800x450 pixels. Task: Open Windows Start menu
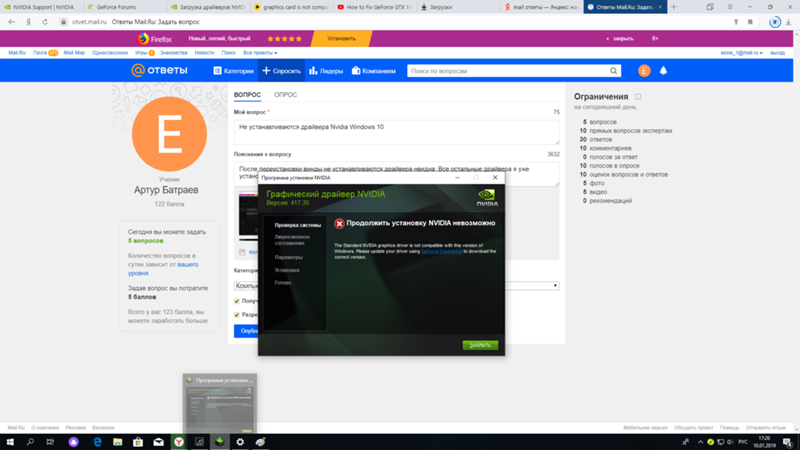point(10,442)
